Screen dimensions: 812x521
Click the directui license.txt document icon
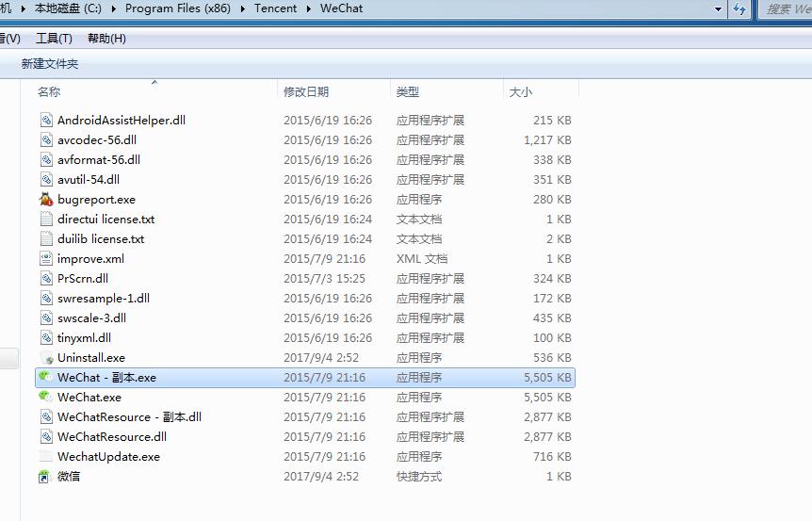tap(46, 220)
